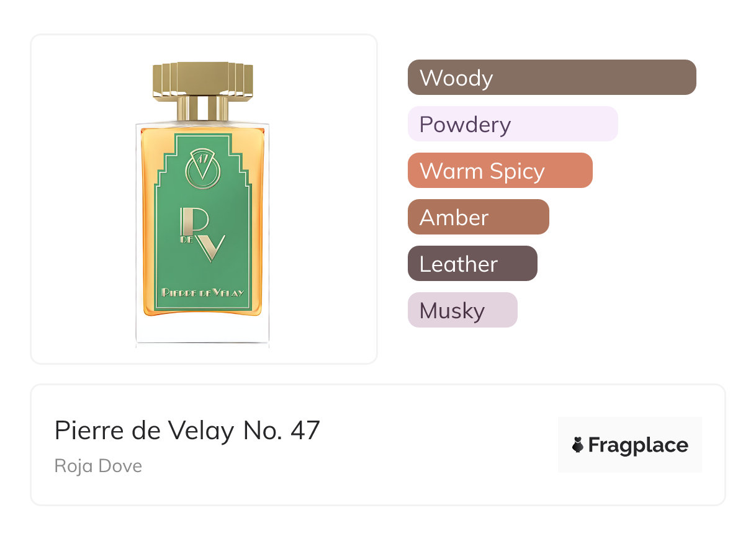Choose the Warm Spicy accord bar
The width and height of the screenshot is (756, 536).
500,171
